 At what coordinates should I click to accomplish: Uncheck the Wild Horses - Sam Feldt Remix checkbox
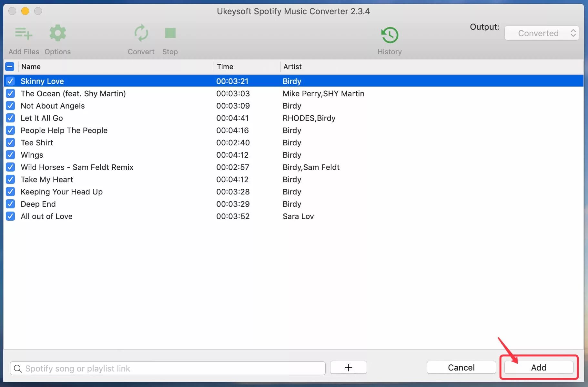[10, 167]
